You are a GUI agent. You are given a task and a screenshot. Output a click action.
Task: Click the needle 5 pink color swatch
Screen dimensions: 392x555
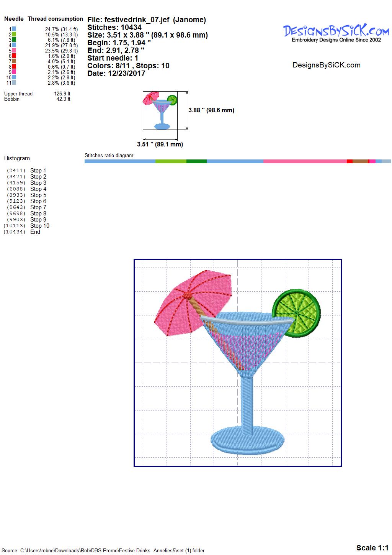tap(14, 51)
